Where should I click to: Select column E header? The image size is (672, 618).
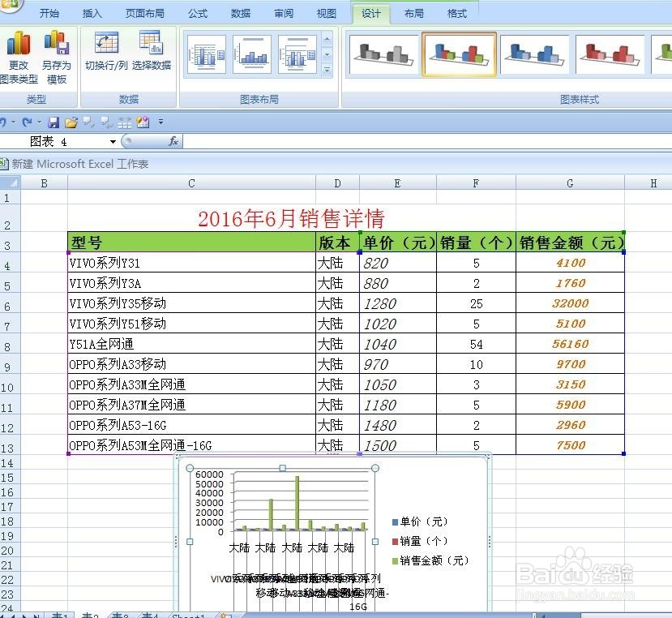pos(398,183)
